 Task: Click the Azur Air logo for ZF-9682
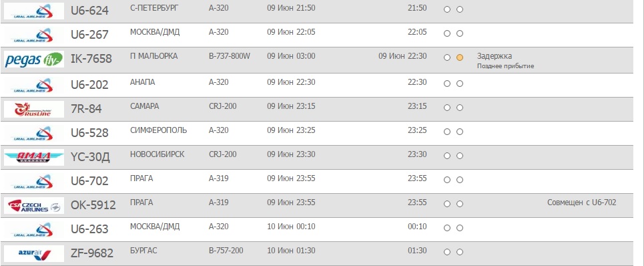[x=34, y=253]
